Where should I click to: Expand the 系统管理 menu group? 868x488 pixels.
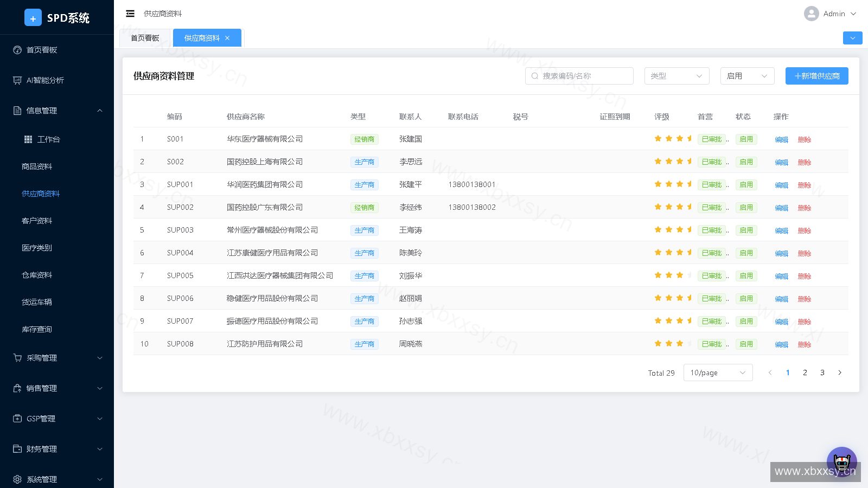tap(57, 479)
